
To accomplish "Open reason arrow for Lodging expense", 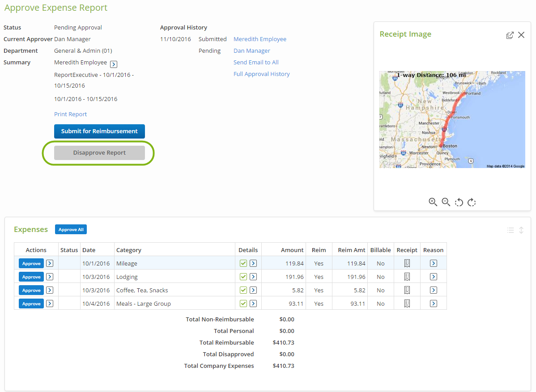I will (434, 277).
